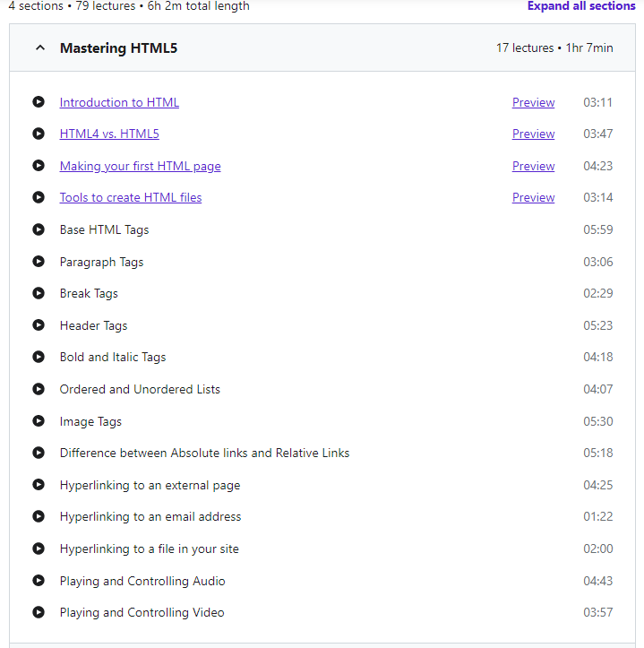Image resolution: width=644 pixels, height=648 pixels.
Task: Click play icon beside Introduction to HTML
Action: pyautogui.click(x=39, y=102)
